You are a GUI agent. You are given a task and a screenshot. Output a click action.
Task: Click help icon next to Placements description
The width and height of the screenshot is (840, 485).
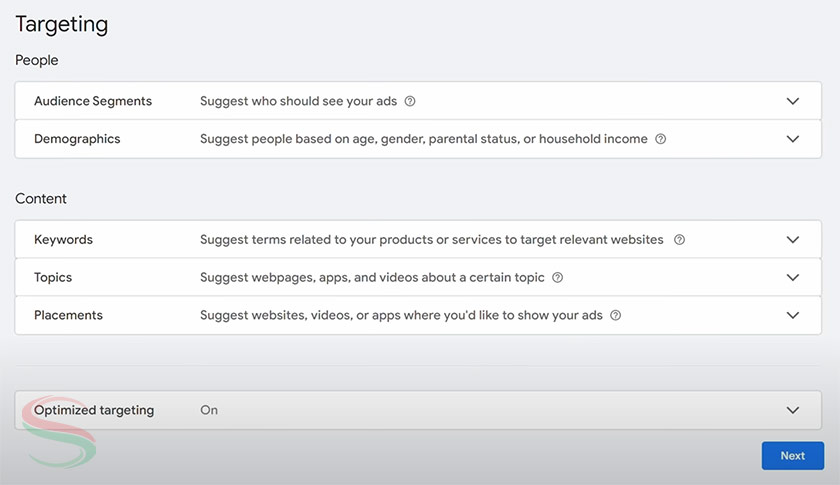615,316
